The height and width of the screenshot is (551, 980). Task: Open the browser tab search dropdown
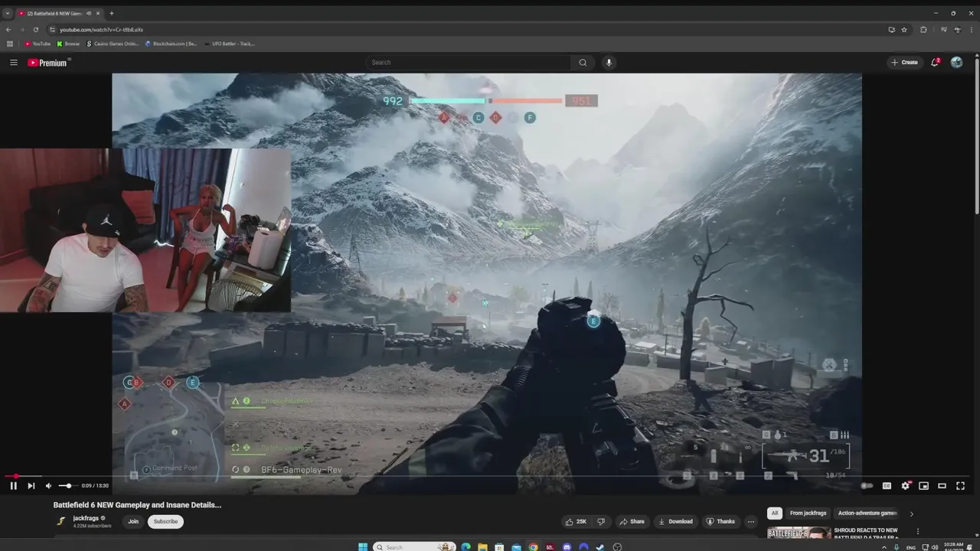(x=8, y=13)
